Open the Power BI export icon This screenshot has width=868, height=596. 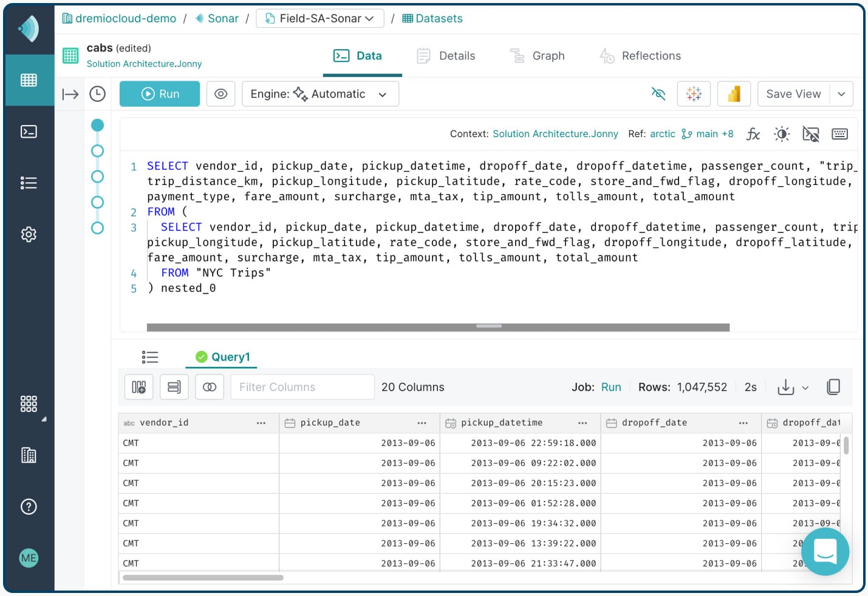point(734,93)
